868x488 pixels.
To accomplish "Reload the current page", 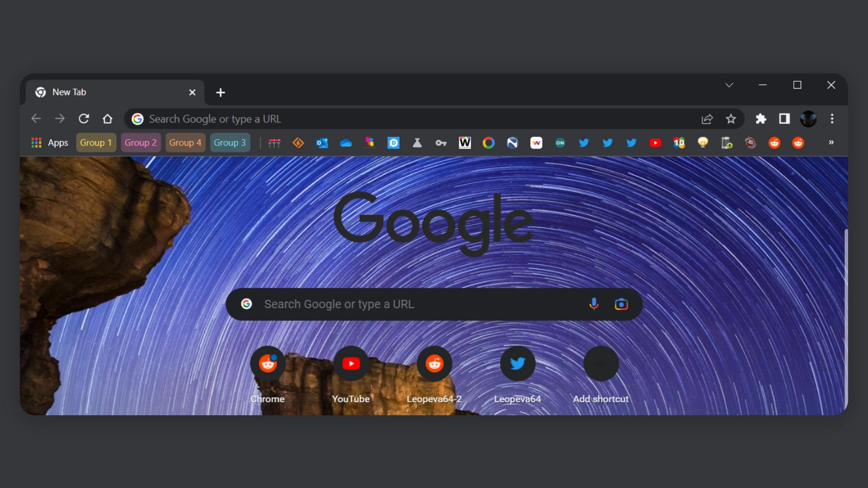I will tap(84, 119).
